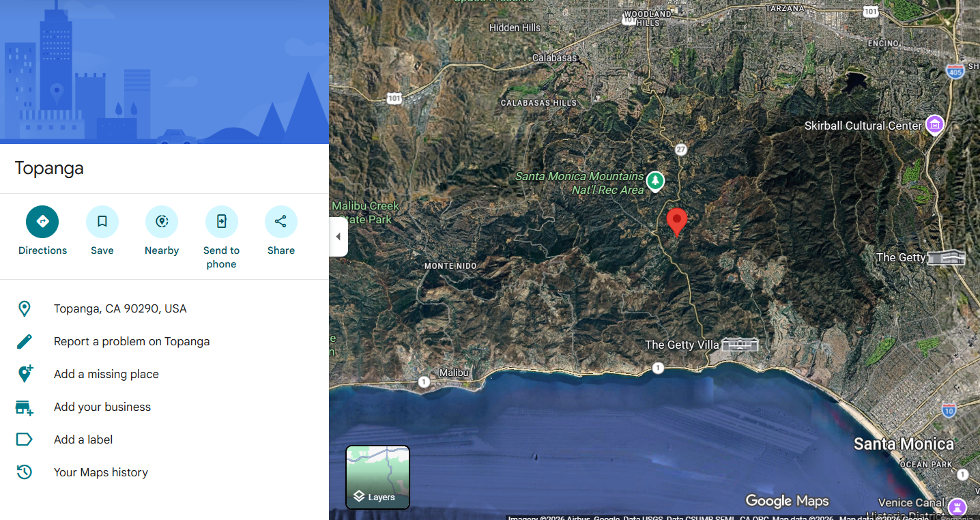Choose Add a missing place

(106, 374)
